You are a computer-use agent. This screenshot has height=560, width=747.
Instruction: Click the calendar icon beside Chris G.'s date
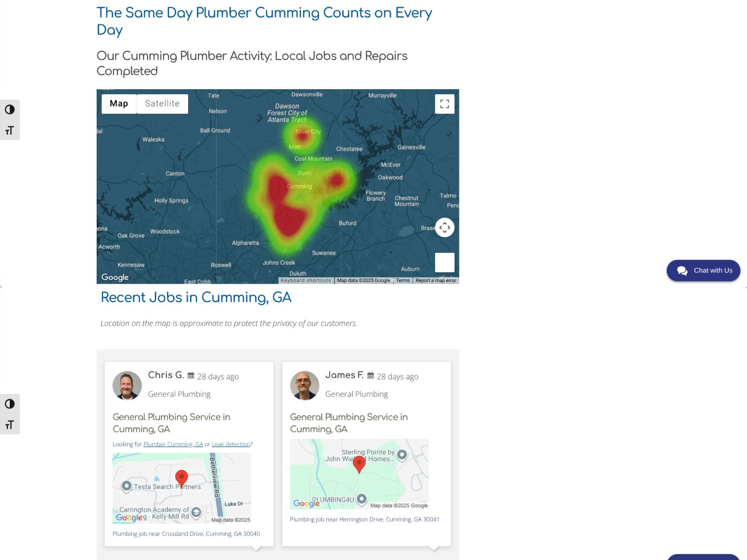(191, 375)
